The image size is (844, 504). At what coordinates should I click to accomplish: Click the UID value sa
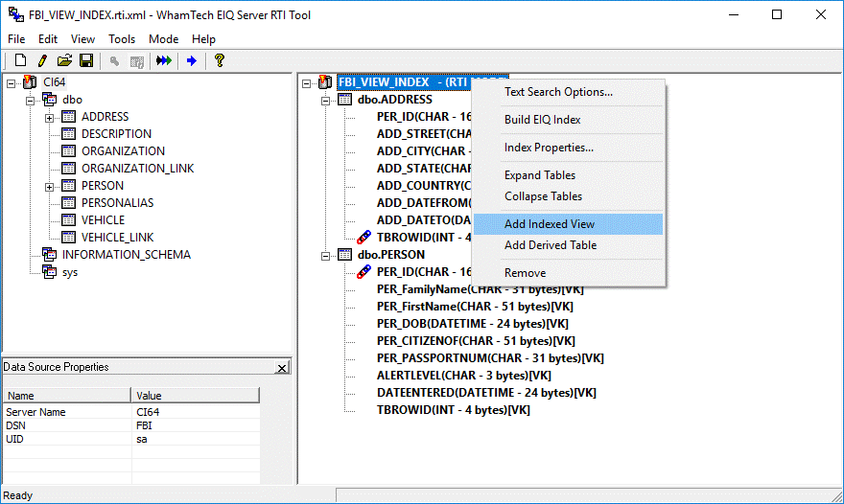coord(142,439)
